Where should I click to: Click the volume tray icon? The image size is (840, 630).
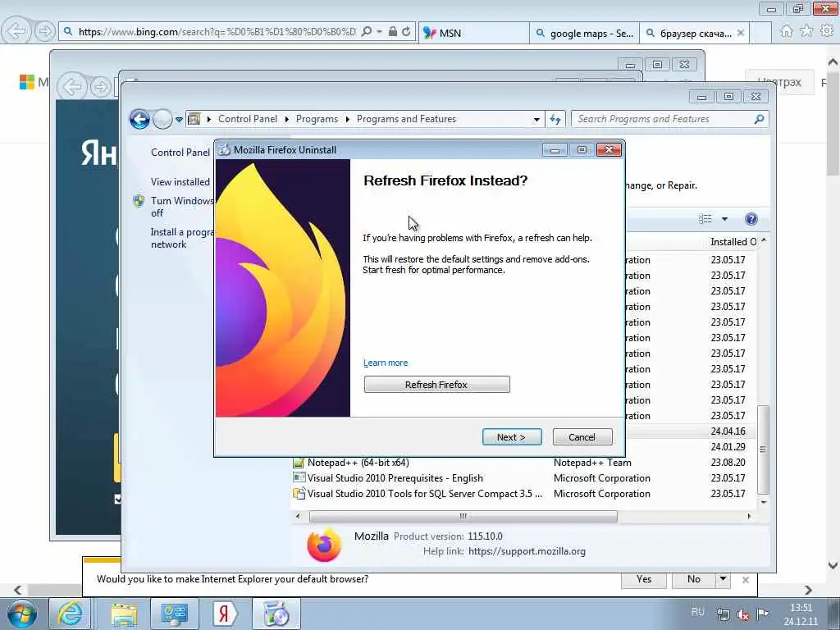(743, 614)
